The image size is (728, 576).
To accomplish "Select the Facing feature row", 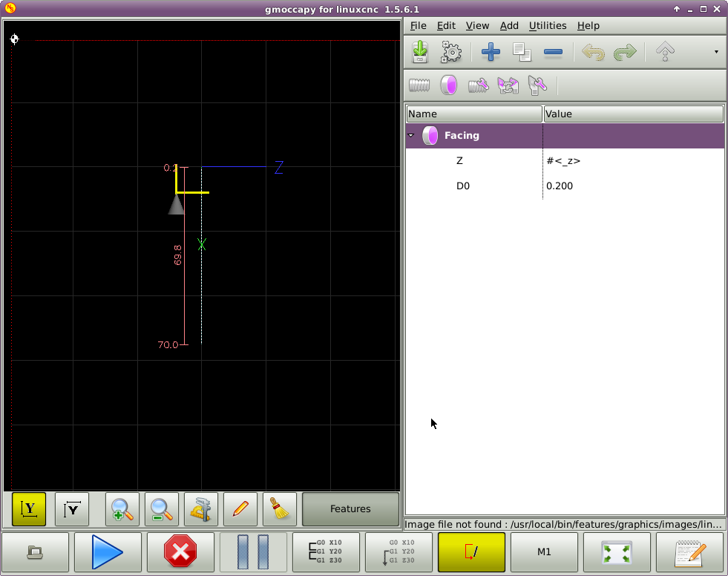I will pos(565,136).
